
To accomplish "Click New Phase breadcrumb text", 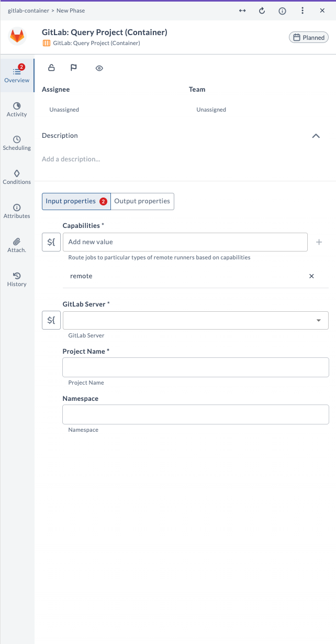I will [x=71, y=10].
